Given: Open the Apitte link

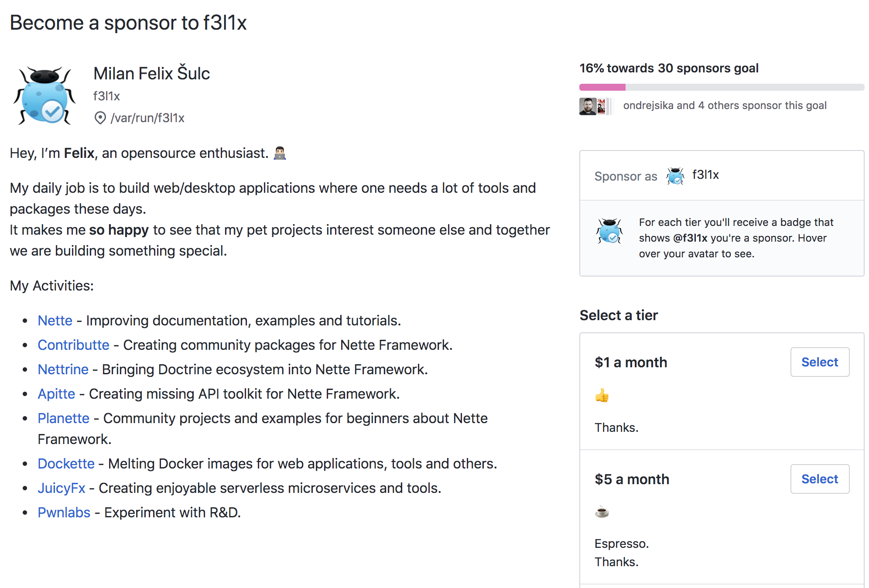Looking at the screenshot, I should pos(56,394).
